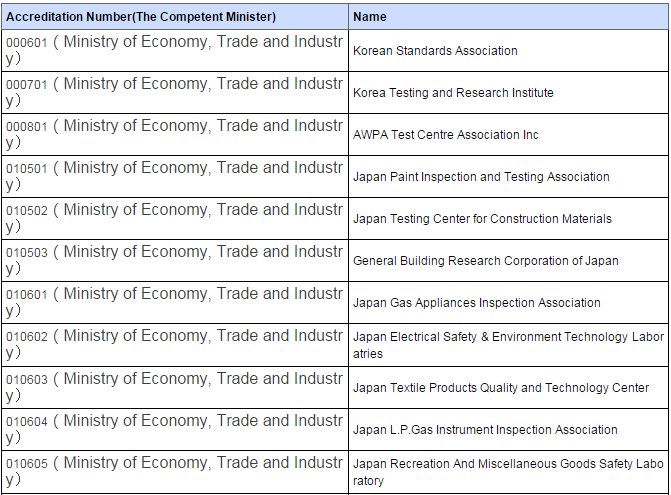Viewport: 671px width, 495px height.
Task: Click AWPA Test Centre Association Inc
Action: [445, 134]
